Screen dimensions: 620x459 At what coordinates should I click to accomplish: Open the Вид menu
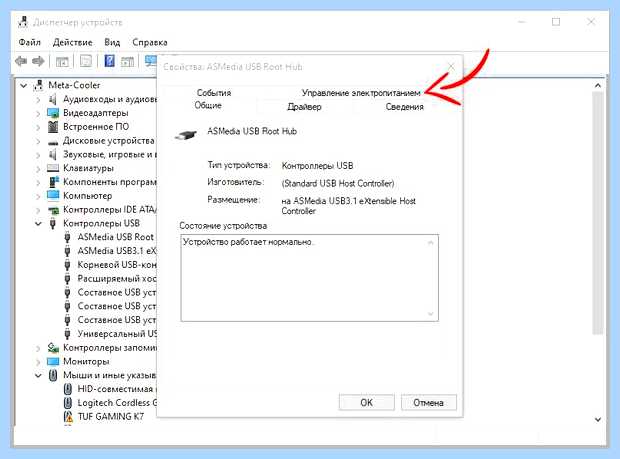(112, 42)
